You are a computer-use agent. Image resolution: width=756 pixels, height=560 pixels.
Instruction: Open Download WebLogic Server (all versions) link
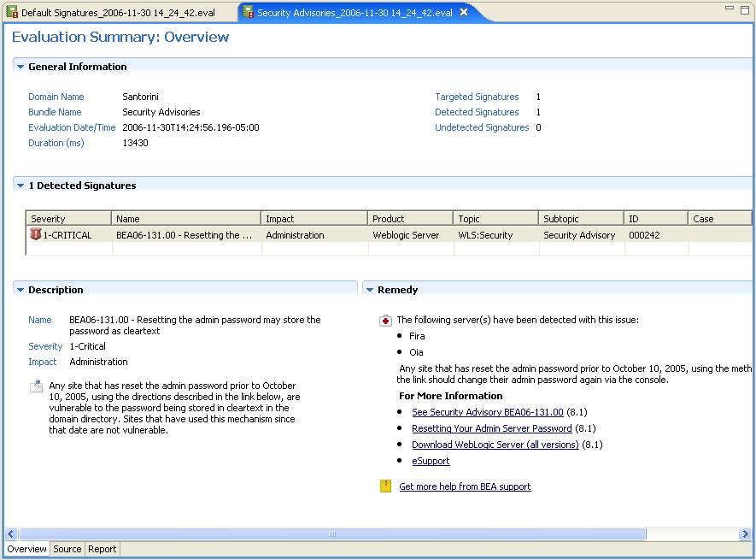click(x=495, y=445)
